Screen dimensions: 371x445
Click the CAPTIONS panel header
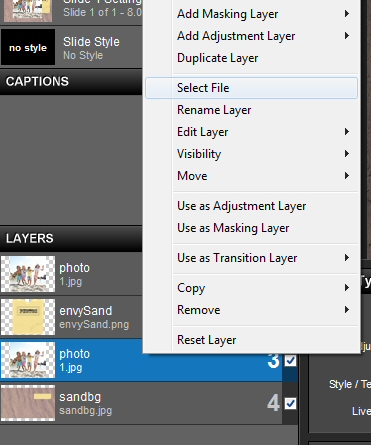coord(71,82)
